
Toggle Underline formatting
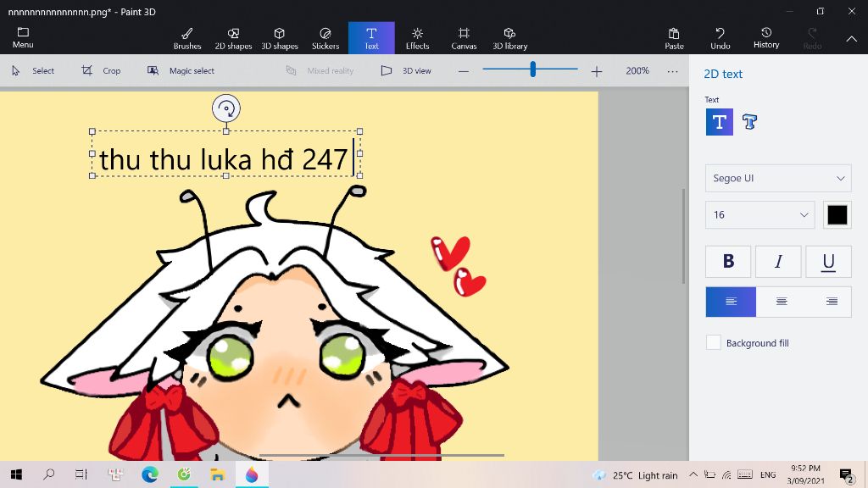click(828, 261)
